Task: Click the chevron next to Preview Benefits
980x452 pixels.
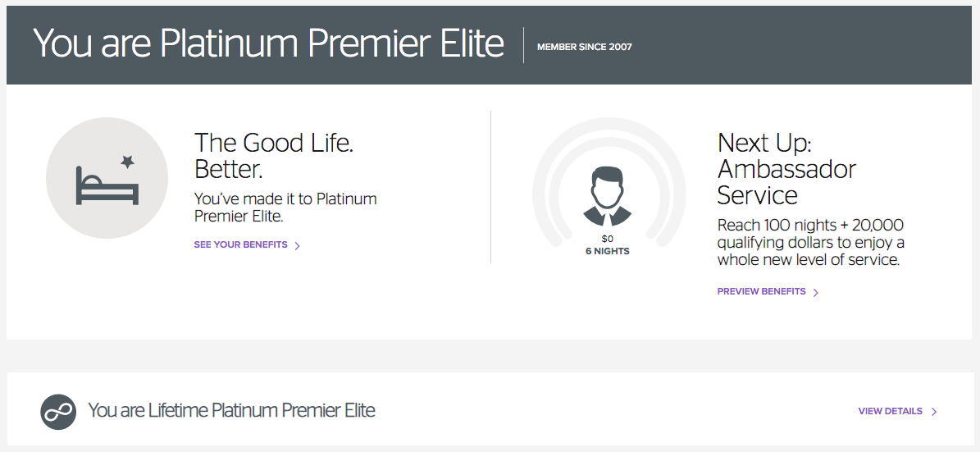Action: pyautogui.click(x=816, y=292)
